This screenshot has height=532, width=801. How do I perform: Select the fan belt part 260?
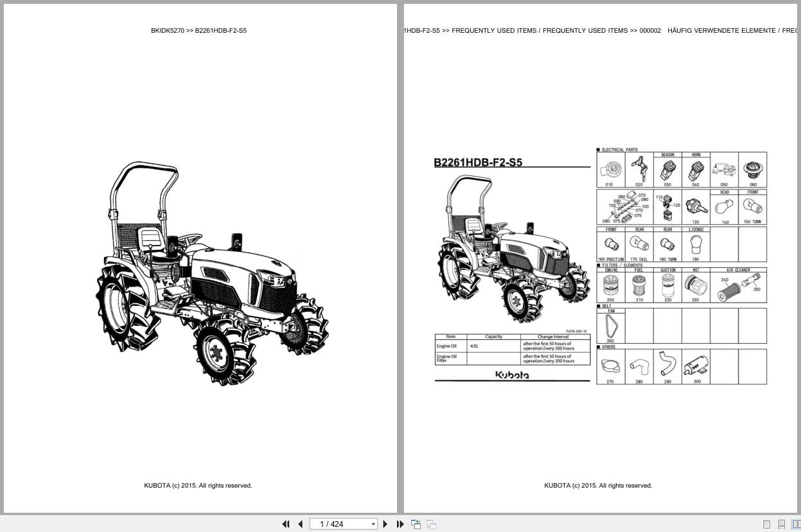point(610,328)
